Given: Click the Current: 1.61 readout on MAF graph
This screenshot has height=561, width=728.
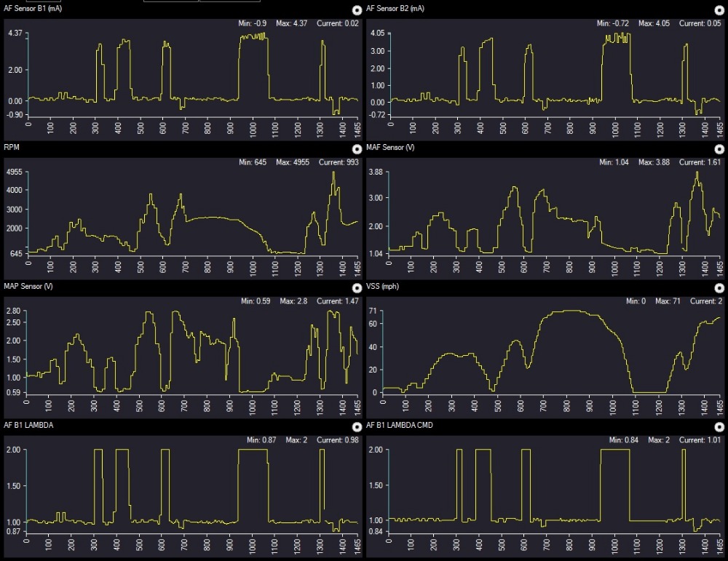Looking at the screenshot, I should click(x=698, y=162).
